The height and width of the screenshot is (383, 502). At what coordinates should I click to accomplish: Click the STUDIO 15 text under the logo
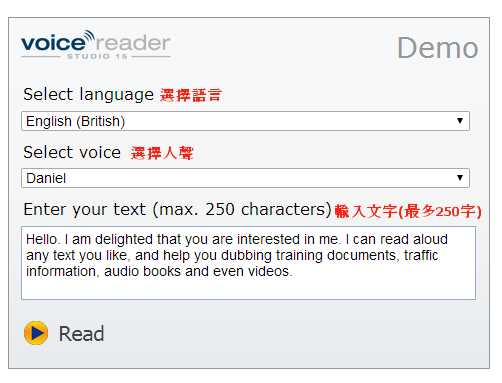click(97, 56)
